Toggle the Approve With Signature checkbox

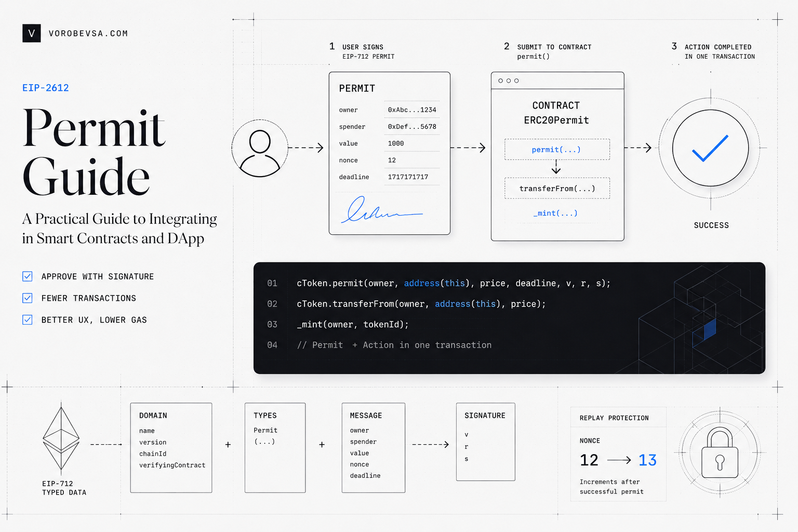point(28,276)
